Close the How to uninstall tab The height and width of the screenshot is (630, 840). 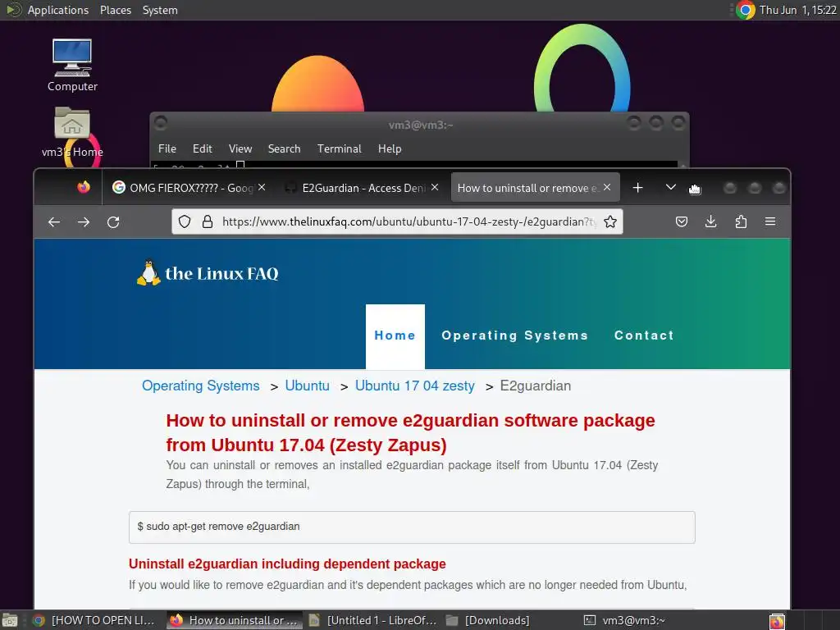(607, 188)
